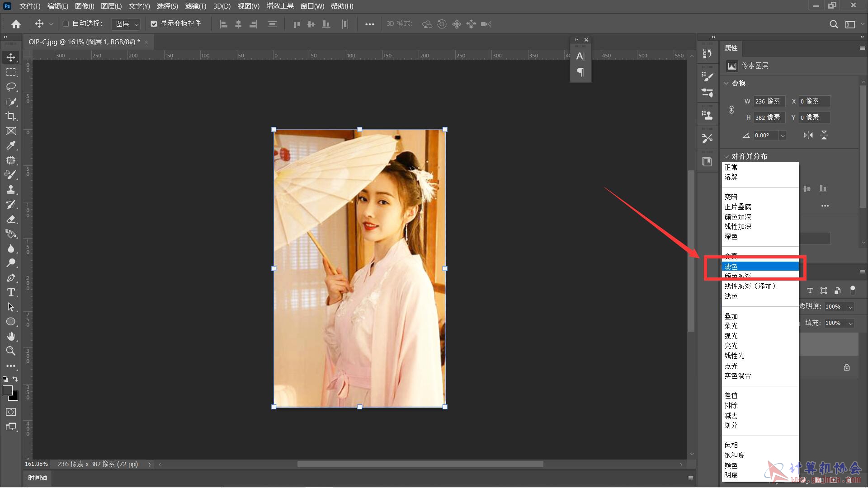Open the search magnifier icon
The width and height of the screenshot is (868, 488).
[834, 24]
